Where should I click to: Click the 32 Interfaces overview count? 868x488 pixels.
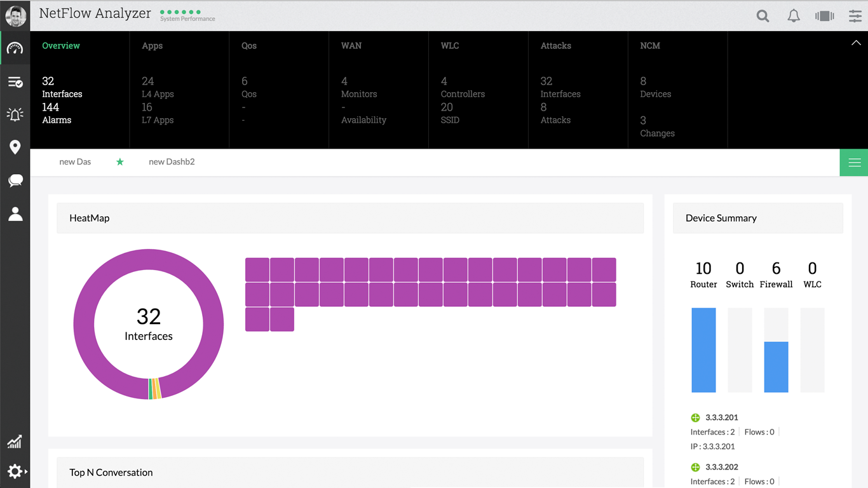tap(62, 88)
